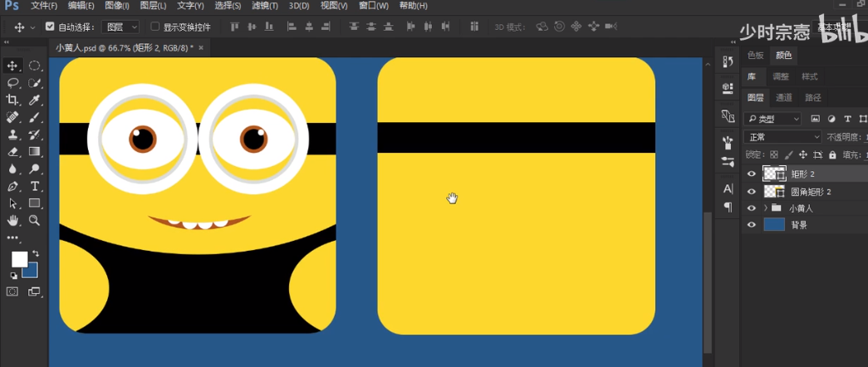
Task: Hide the 小黄人 group layer
Action: (x=751, y=208)
